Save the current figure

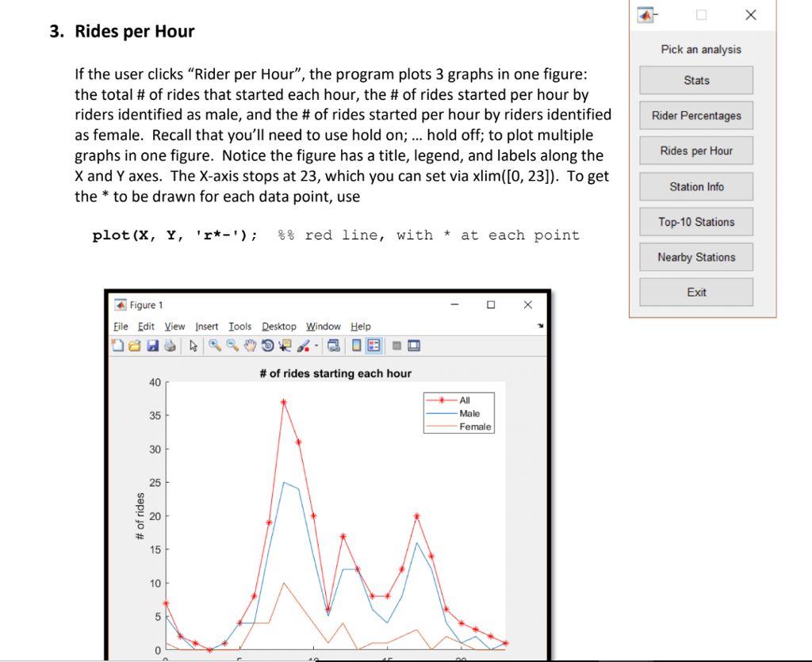(x=152, y=346)
